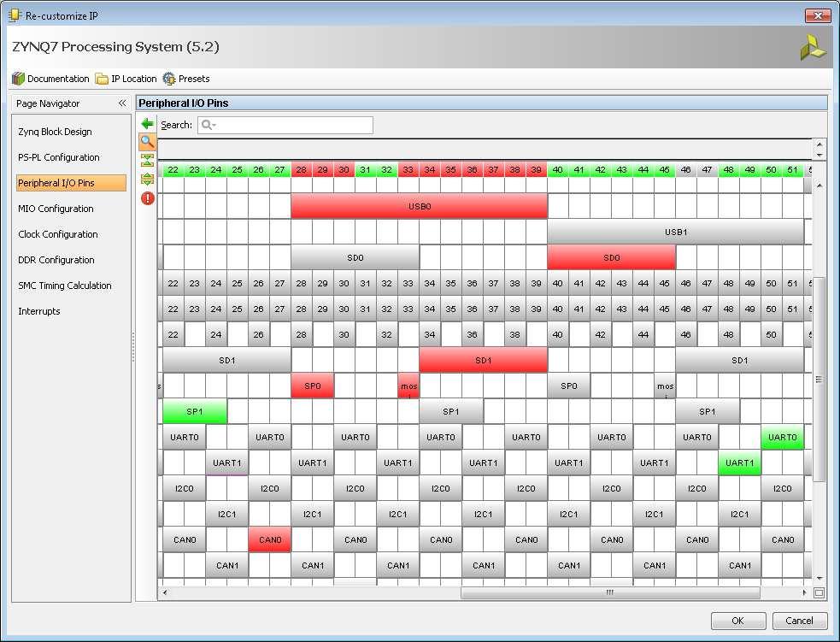Click the red mos cell
The width and height of the screenshot is (840, 642).
(408, 386)
